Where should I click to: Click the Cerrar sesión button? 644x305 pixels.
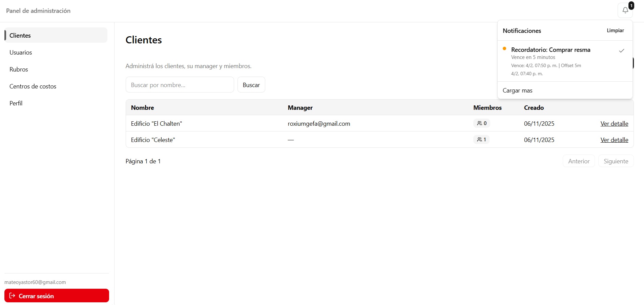tap(57, 296)
